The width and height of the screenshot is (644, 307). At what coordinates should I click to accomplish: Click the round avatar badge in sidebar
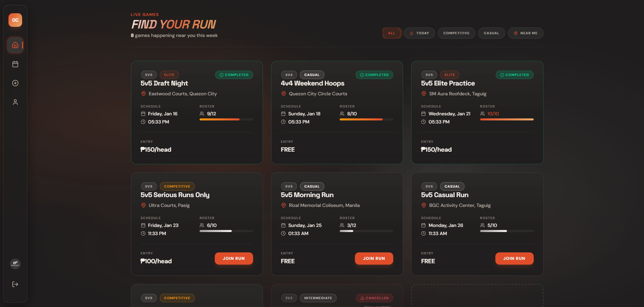15,264
